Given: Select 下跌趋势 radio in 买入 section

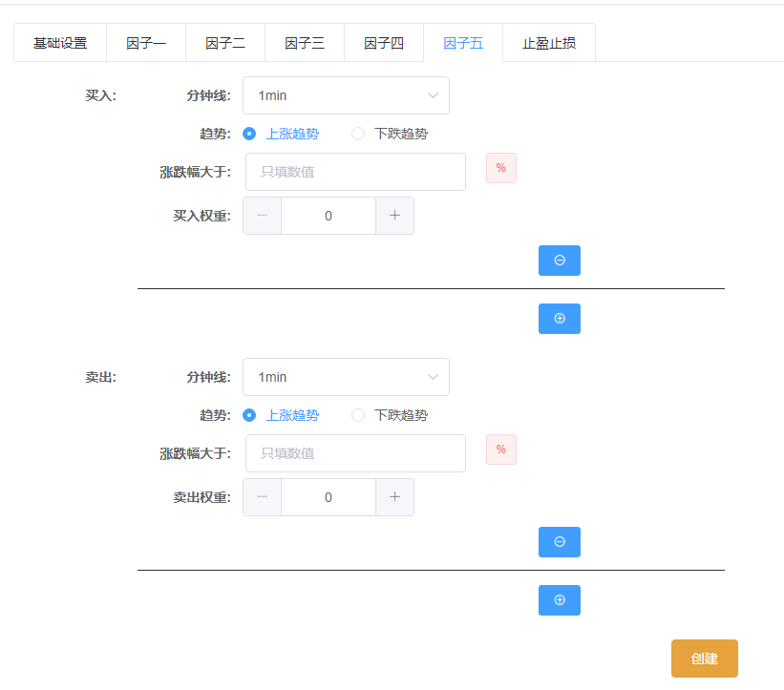Looking at the screenshot, I should 359,134.
